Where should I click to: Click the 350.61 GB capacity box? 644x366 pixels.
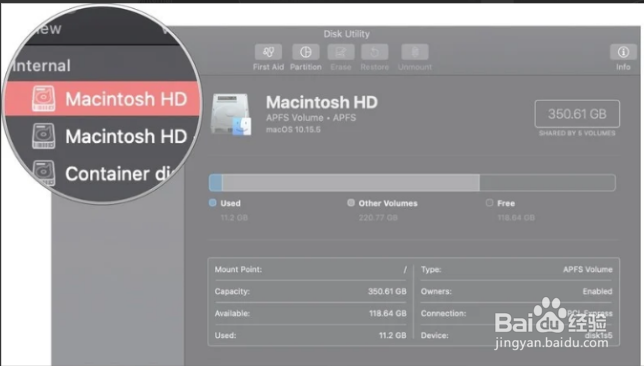tap(577, 114)
